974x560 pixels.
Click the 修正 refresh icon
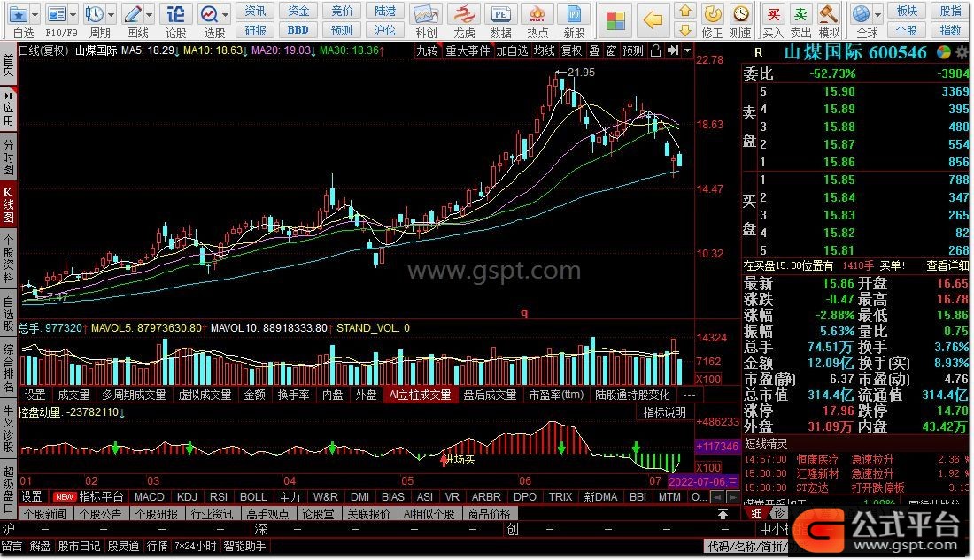click(713, 13)
